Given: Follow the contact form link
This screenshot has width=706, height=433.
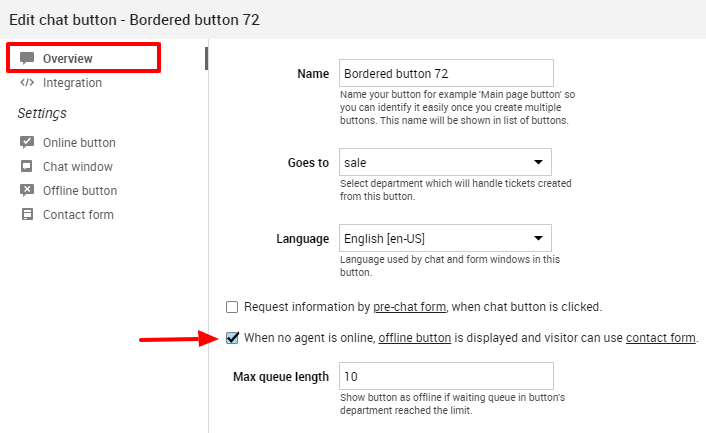Looking at the screenshot, I should (x=660, y=338).
